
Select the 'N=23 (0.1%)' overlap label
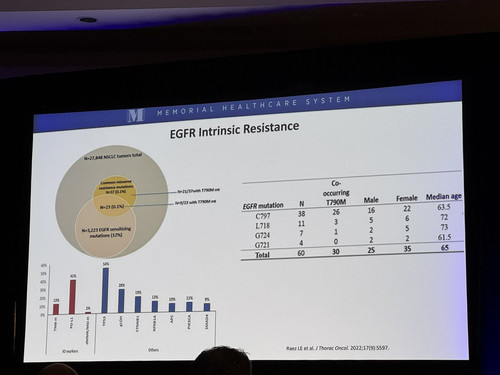tap(112, 207)
